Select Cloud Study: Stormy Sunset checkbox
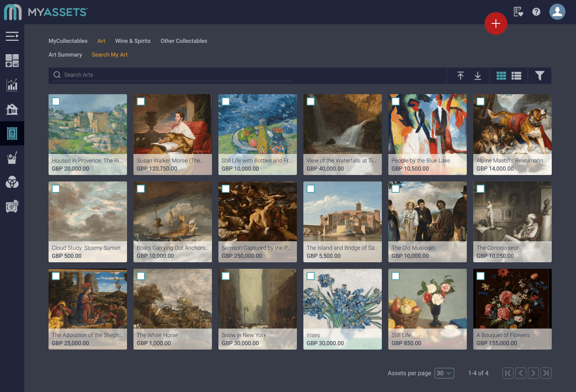This screenshot has height=392, width=576. pyautogui.click(x=56, y=189)
